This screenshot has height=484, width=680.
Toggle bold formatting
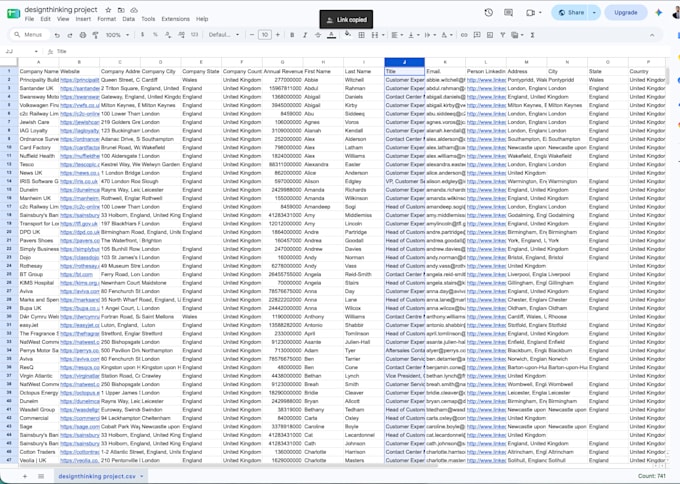click(292, 35)
